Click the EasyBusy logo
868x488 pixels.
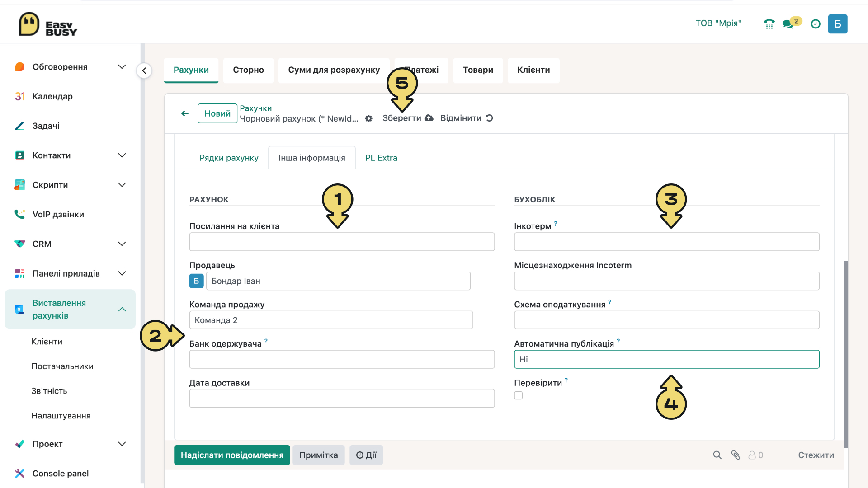(48, 24)
